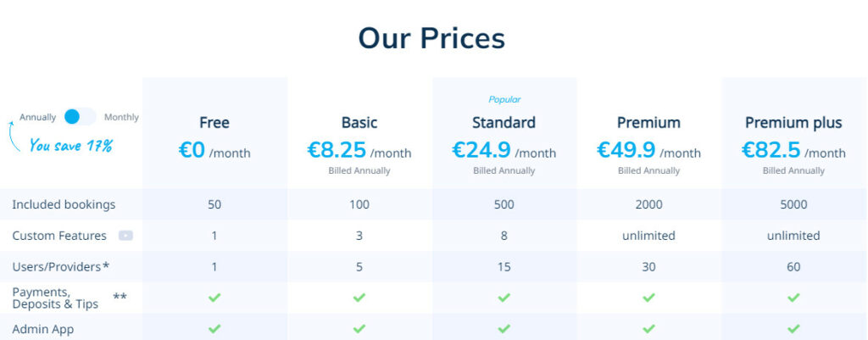Click the Included bookings row label

(x=64, y=204)
